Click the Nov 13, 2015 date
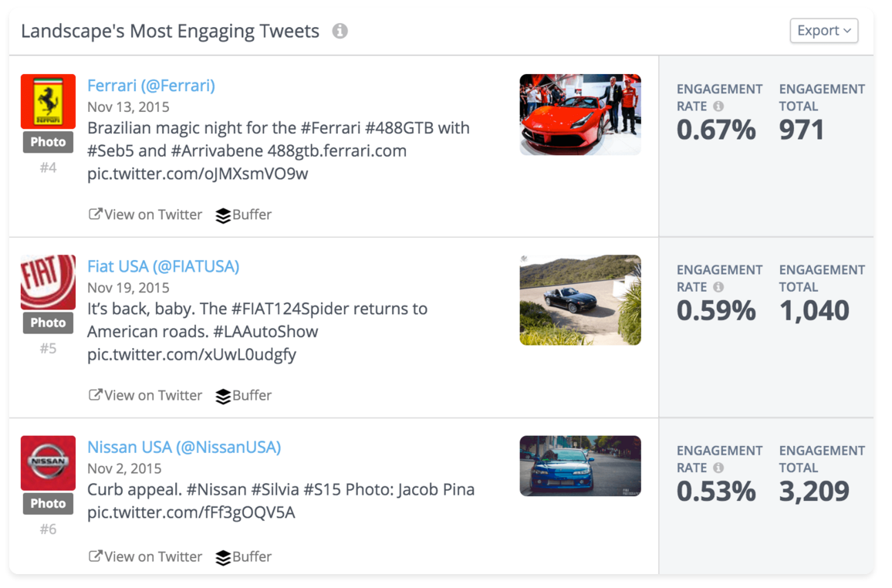 point(129,107)
